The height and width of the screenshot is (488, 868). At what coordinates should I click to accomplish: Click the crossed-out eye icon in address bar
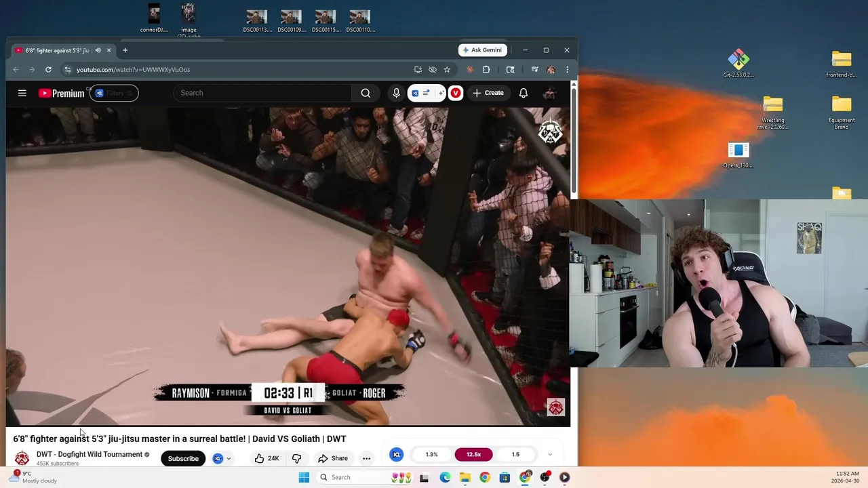coord(433,69)
